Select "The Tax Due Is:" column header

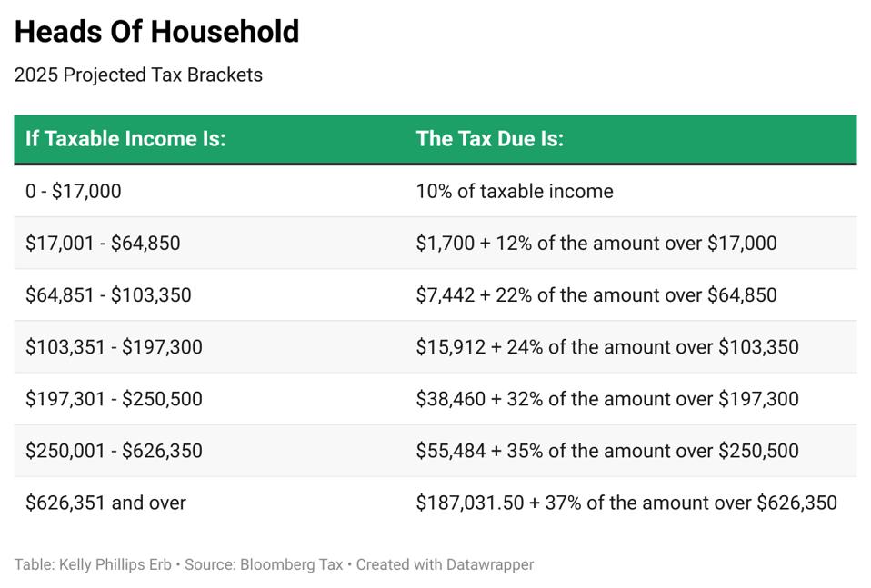[489, 139]
